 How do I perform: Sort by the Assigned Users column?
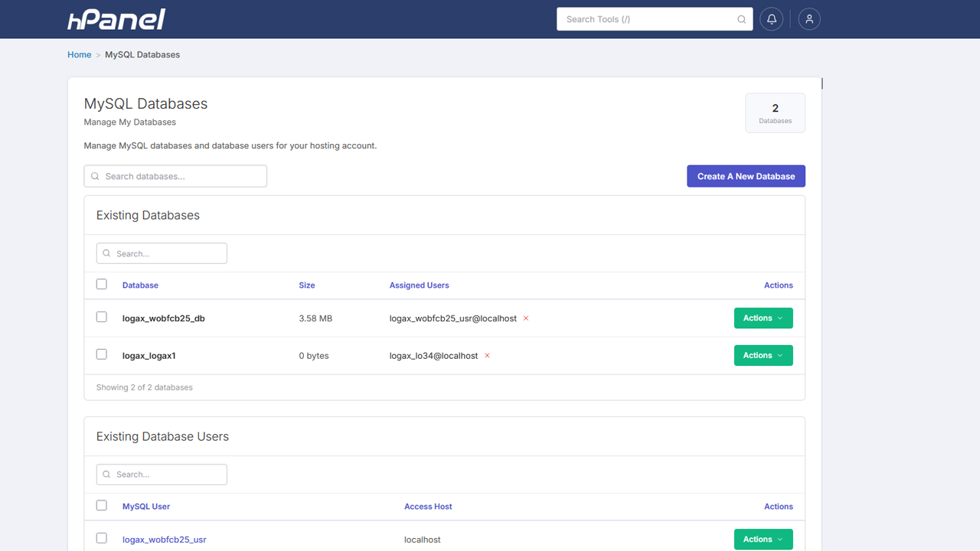point(420,285)
